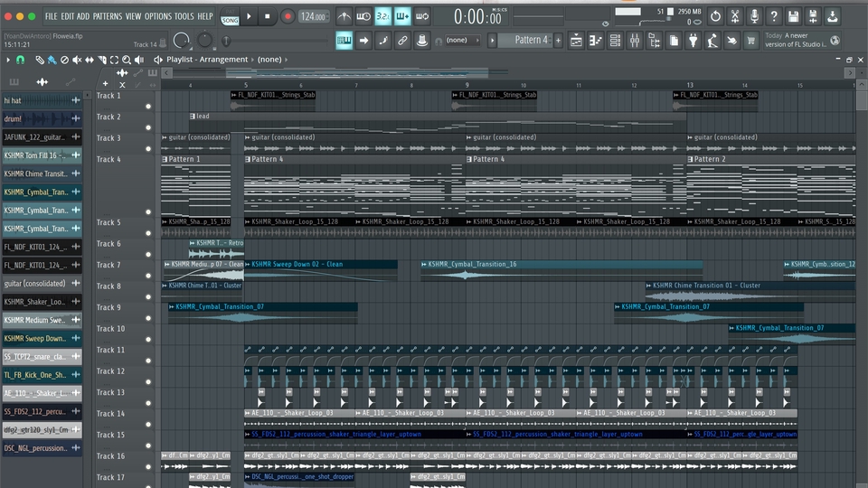868x488 pixels.
Task: Open the TOOLS menu
Action: click(184, 16)
